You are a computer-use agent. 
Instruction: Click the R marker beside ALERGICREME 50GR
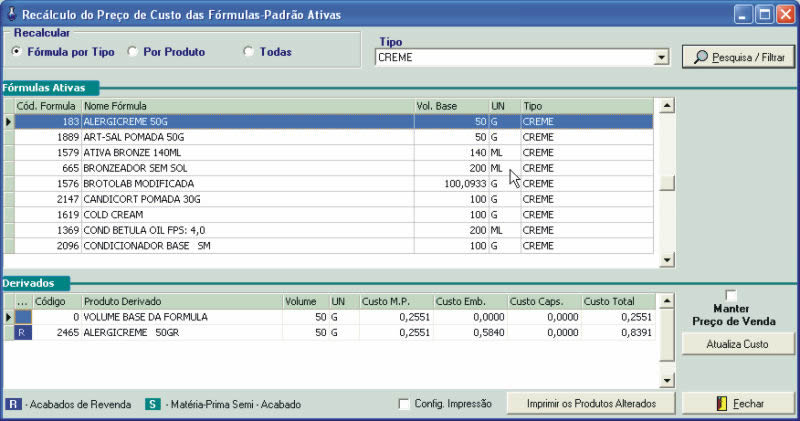[23, 333]
